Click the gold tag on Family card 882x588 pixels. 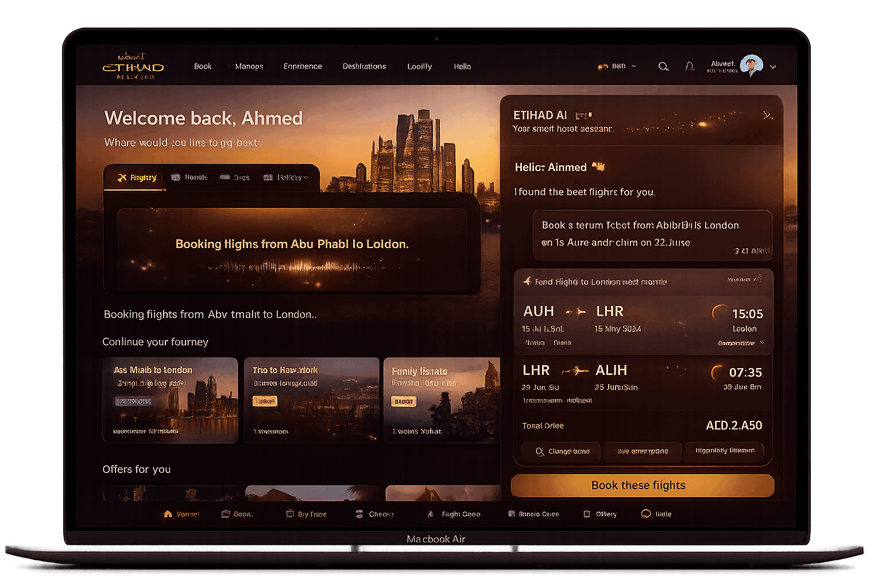click(404, 401)
